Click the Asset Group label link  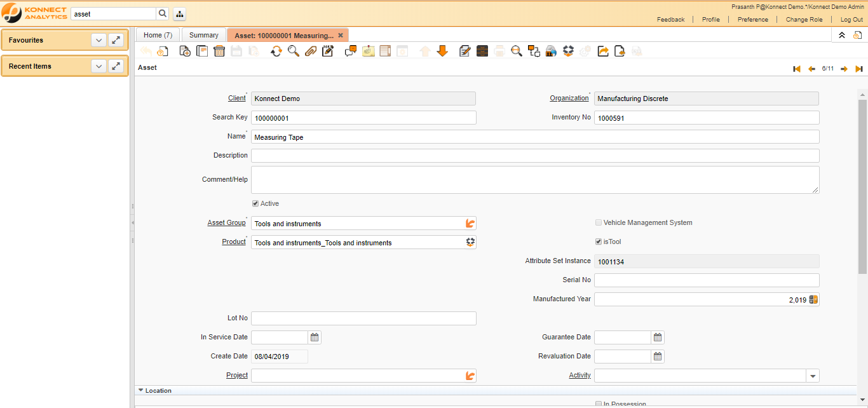click(226, 222)
